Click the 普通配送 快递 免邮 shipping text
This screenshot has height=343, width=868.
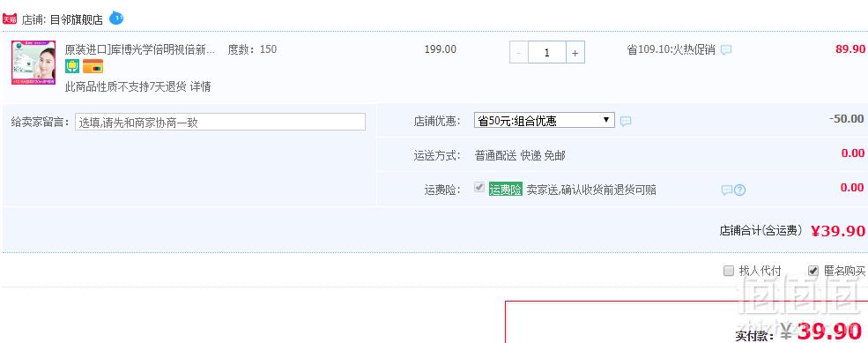coord(520,156)
